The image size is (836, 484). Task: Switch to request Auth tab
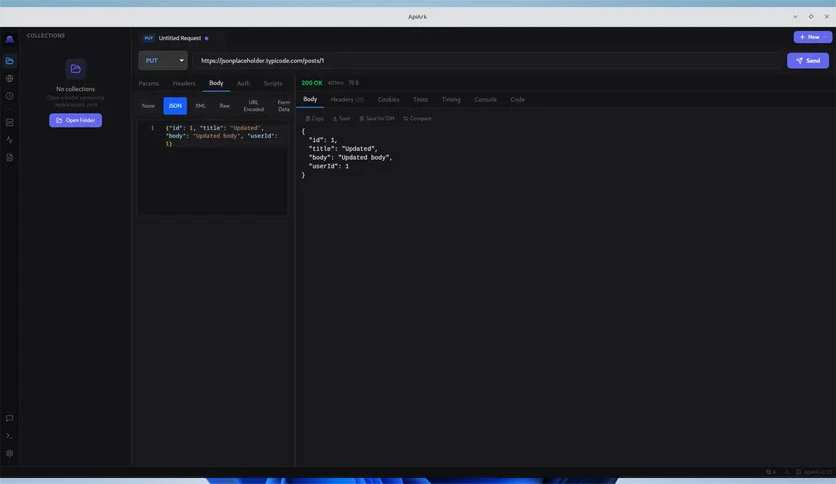[243, 84]
